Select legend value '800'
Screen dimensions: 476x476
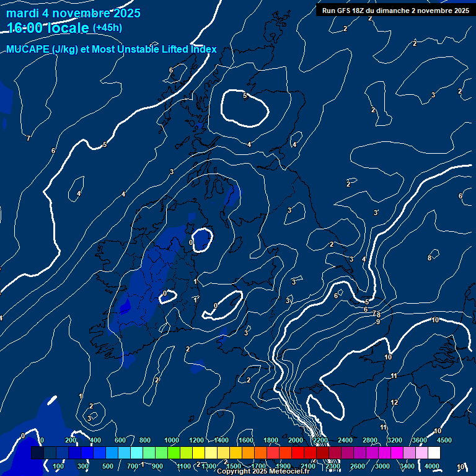click(145, 440)
